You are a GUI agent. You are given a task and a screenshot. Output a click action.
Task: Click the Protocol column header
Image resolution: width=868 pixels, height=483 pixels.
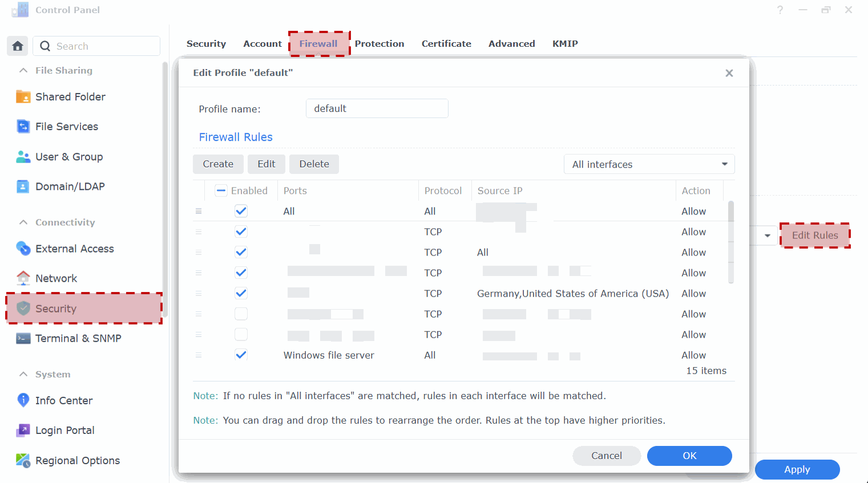pos(443,190)
